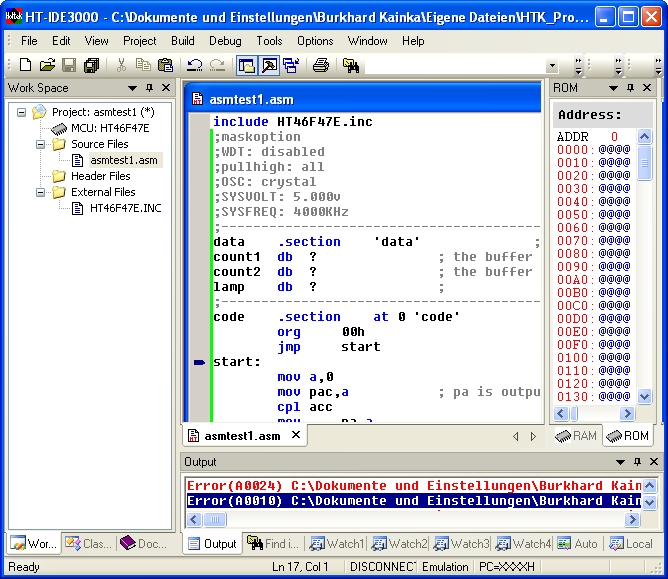Click the New file toolbar icon
668x579 pixels.
[x=25, y=65]
